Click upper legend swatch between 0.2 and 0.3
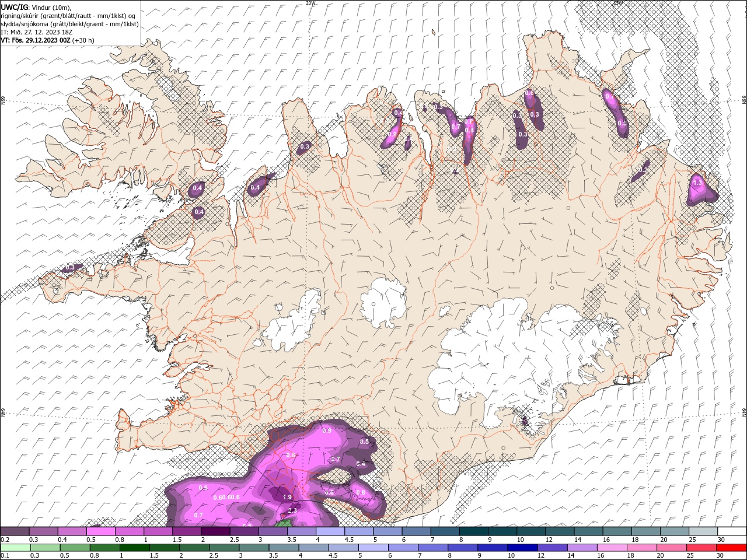The width and height of the screenshot is (747, 560). tap(15, 531)
